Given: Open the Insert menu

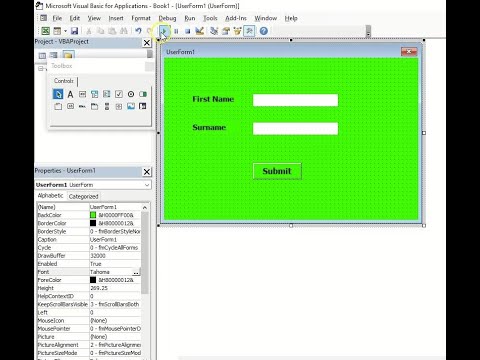Looking at the screenshot, I should pyautogui.click(x=116, y=18).
